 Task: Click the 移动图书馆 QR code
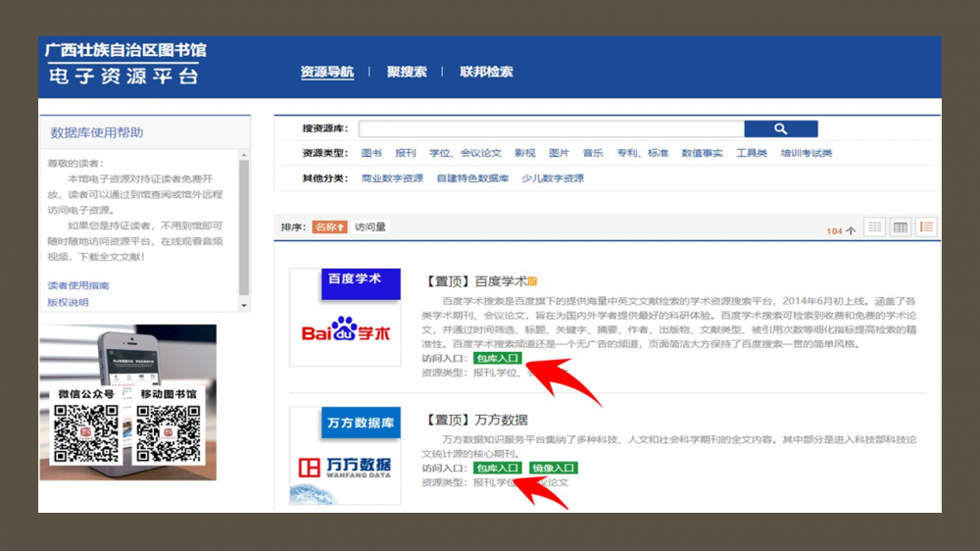168,433
